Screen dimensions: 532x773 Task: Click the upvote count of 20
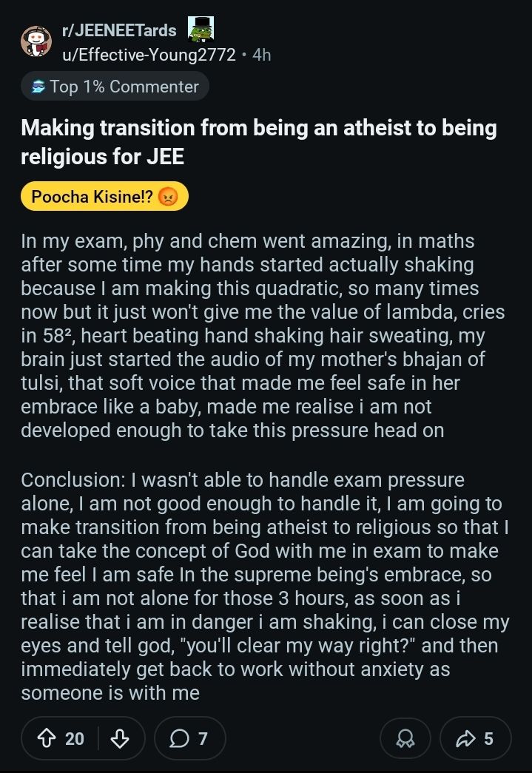point(75,737)
